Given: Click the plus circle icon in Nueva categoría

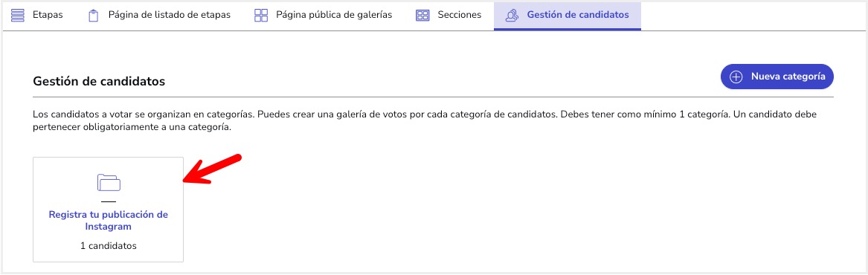Looking at the screenshot, I should [x=736, y=77].
